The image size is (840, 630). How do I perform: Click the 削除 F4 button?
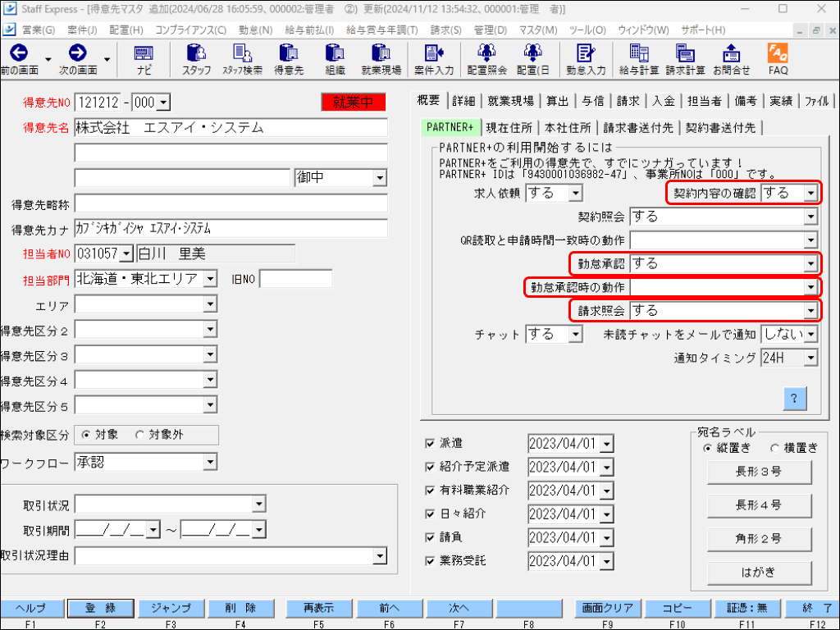(x=240, y=608)
